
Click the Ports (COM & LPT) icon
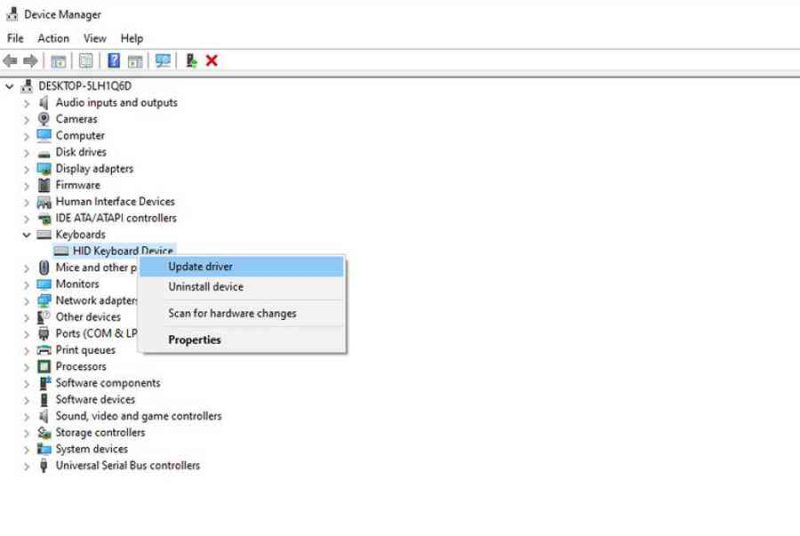point(44,334)
